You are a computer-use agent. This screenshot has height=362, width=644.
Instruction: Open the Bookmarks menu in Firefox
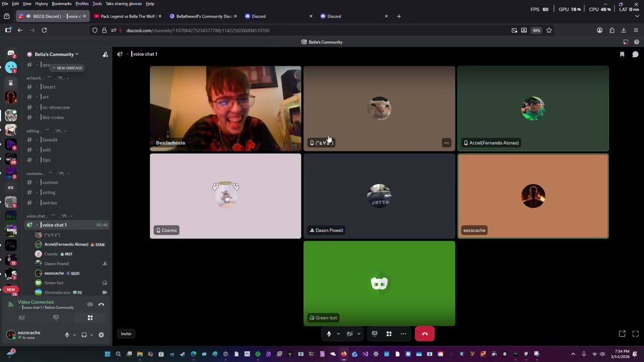pos(62,4)
